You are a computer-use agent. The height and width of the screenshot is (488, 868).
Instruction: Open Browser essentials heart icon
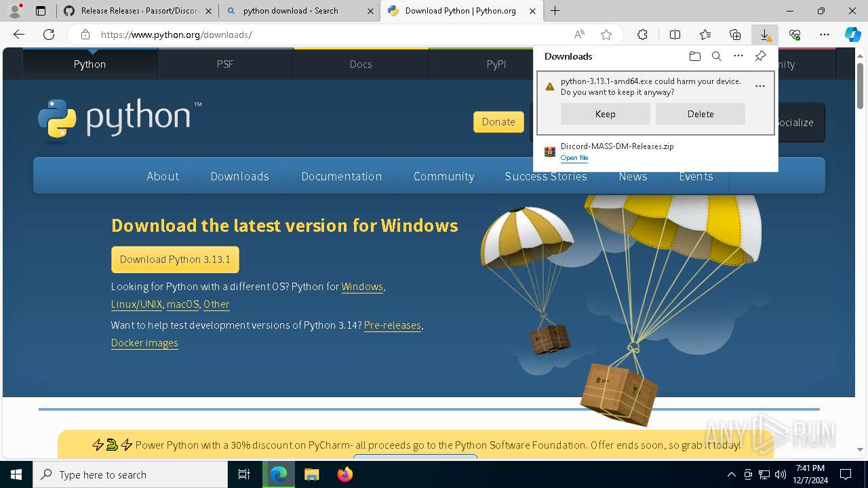795,35
